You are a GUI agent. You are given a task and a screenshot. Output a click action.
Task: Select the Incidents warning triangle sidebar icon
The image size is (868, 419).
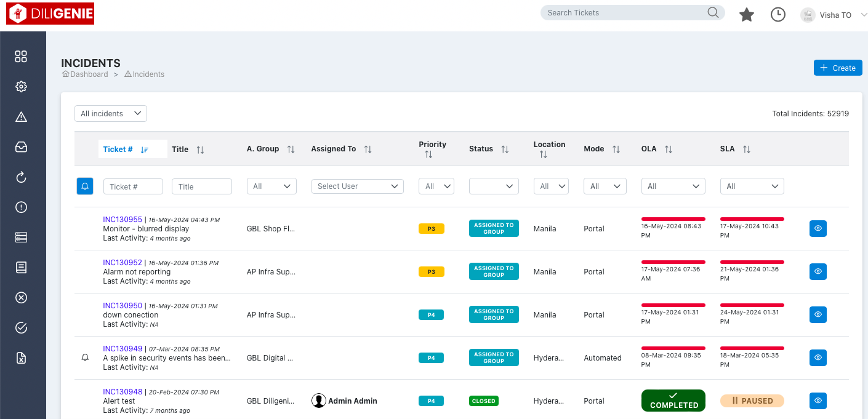(x=22, y=116)
